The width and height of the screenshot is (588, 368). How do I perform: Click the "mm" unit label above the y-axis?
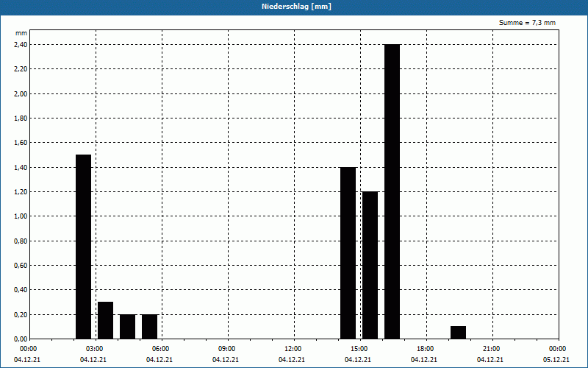21,33
